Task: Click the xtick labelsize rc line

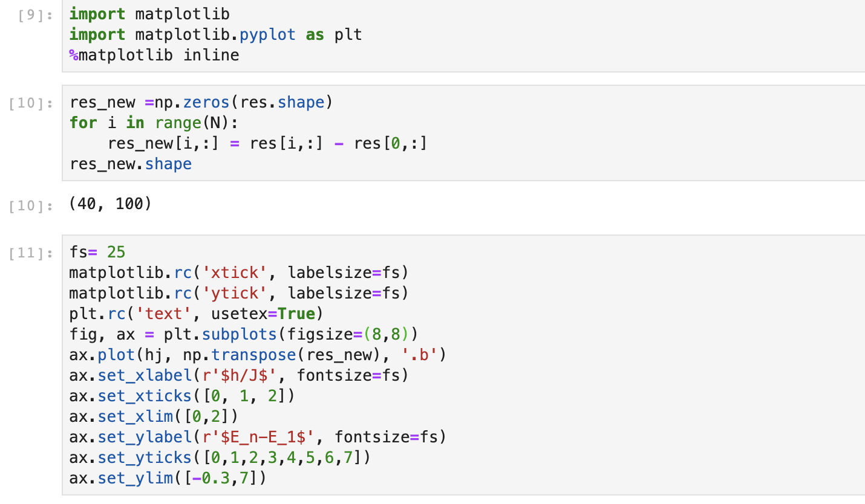Action: pos(239,273)
